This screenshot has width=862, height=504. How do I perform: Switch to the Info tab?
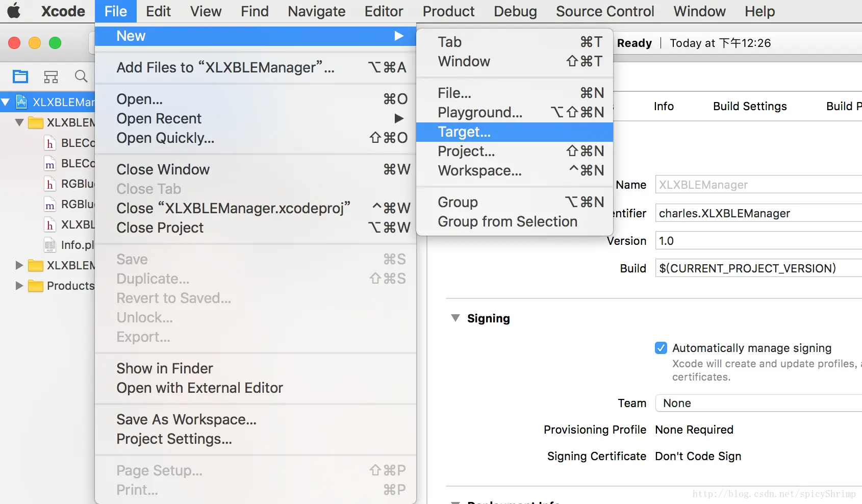[x=664, y=106]
